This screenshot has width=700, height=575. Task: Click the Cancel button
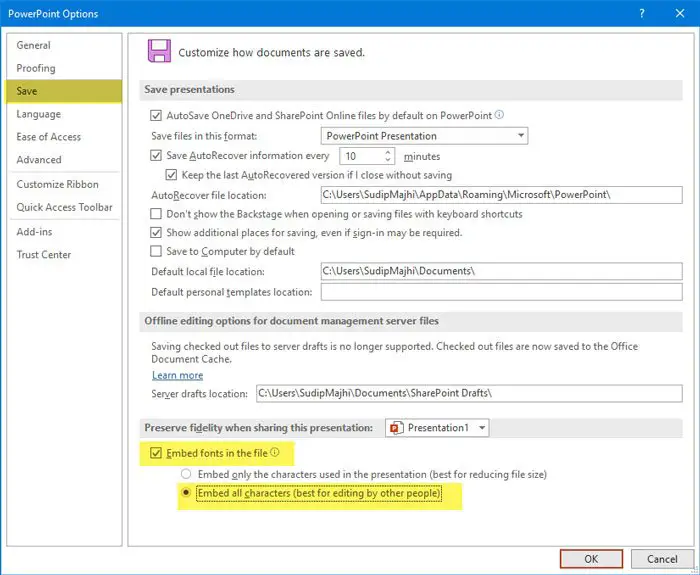[662, 559]
